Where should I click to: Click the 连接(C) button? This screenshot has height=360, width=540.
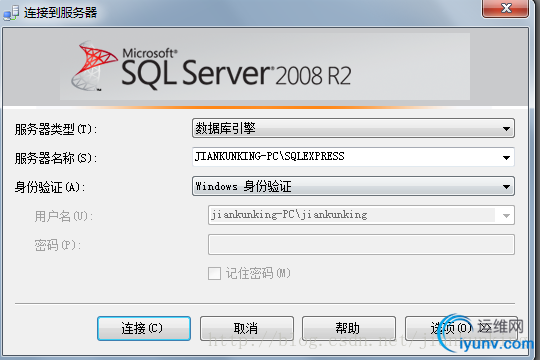tap(144, 328)
